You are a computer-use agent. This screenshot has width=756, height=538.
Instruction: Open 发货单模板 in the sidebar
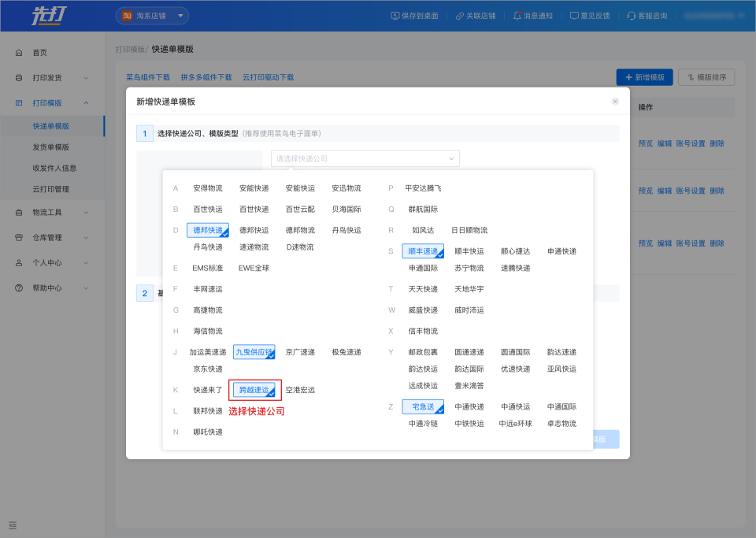[51, 147]
